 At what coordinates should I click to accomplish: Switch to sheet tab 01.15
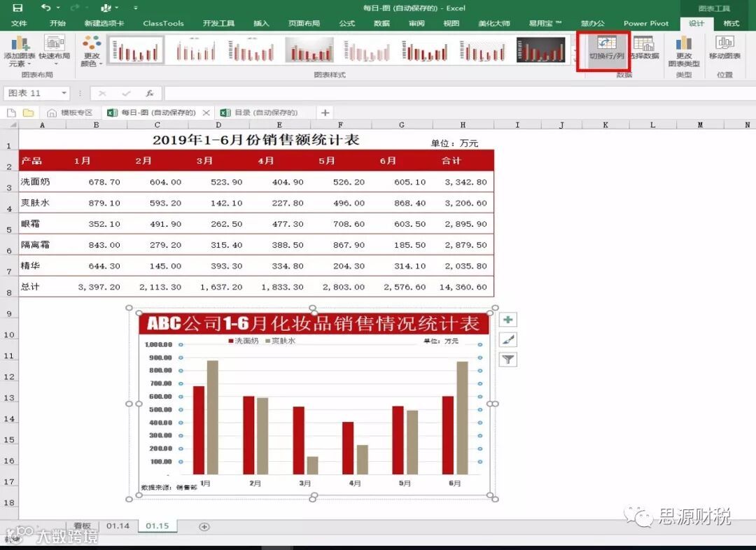157,526
